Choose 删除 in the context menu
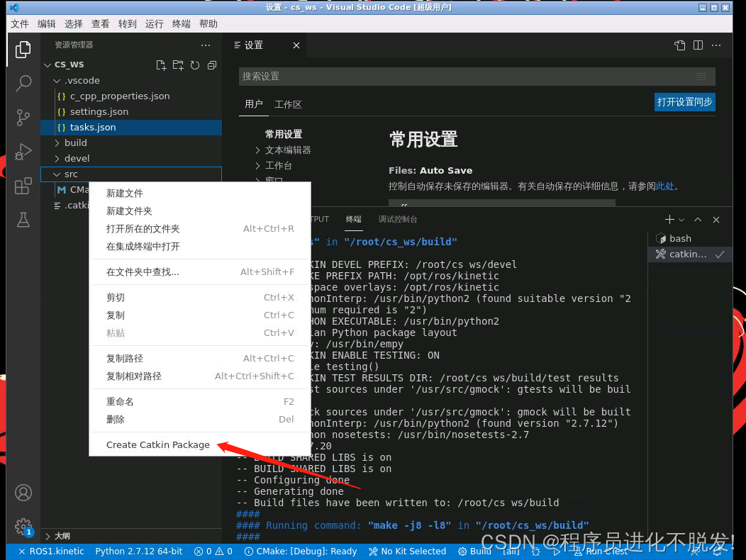The width and height of the screenshot is (746, 560). coord(200,419)
